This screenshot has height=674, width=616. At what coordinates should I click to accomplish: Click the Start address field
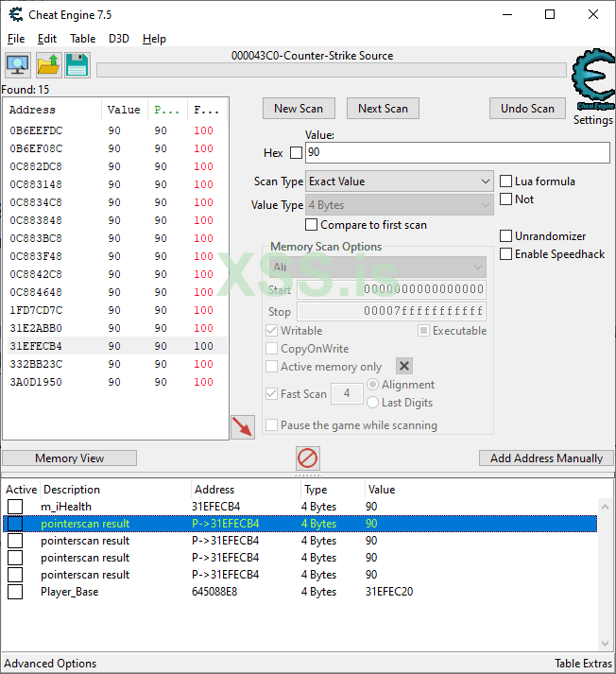[391, 289]
